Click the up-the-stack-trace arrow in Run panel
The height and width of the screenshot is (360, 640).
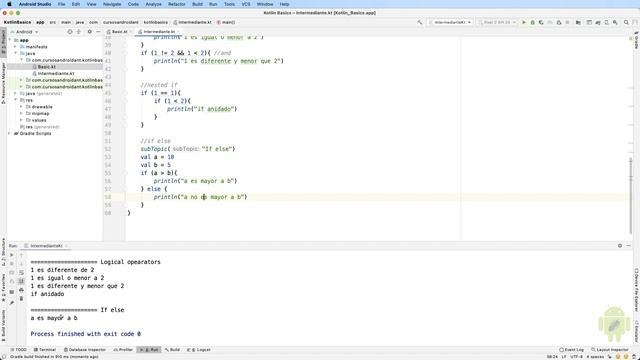(21, 255)
